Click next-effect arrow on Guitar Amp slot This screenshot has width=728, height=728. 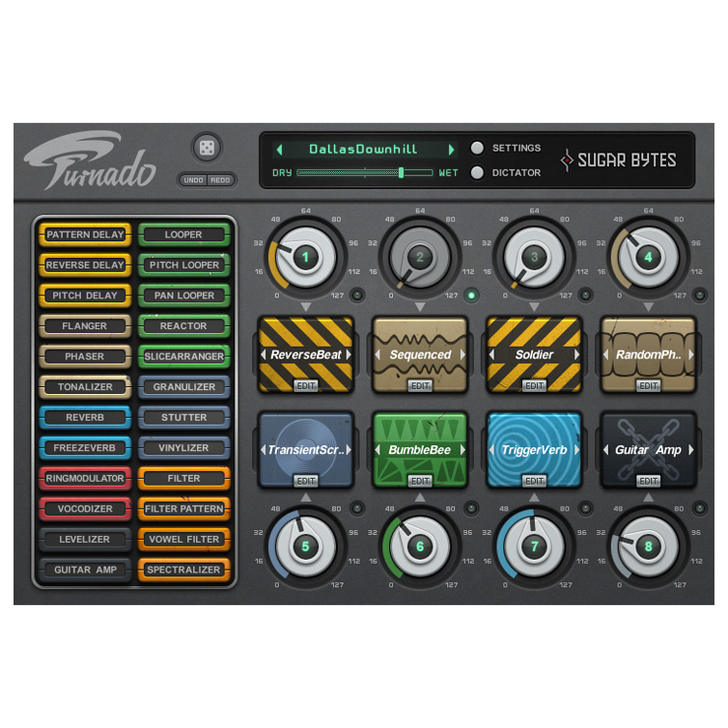691,450
